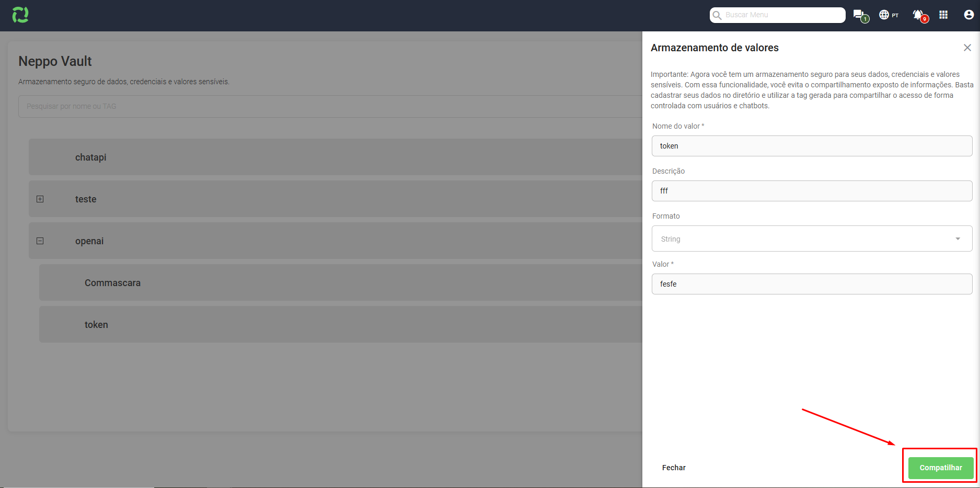Click the Descrição label
The image size is (980, 488).
tap(668, 171)
